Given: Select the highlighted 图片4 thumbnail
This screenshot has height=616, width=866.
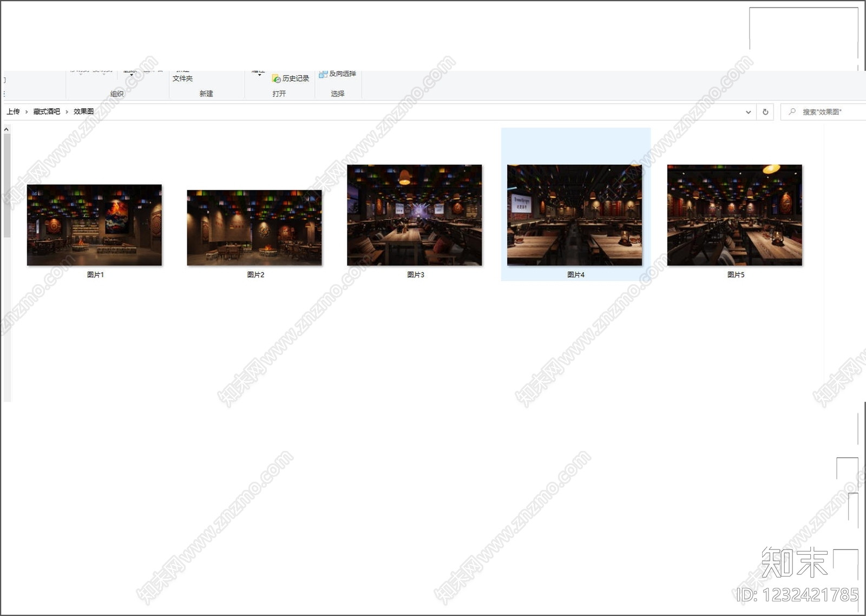Looking at the screenshot, I should tap(575, 215).
